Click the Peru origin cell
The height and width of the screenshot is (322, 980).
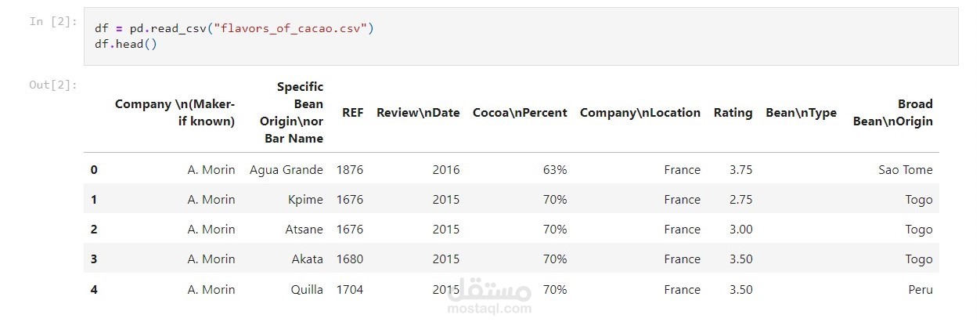tap(921, 289)
